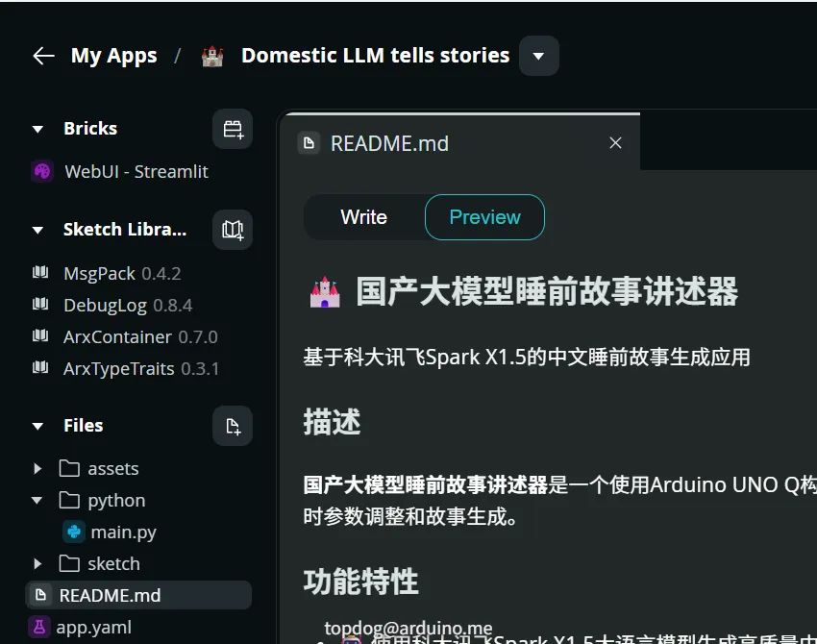Open main.py file
817x644 pixels.
(x=123, y=532)
